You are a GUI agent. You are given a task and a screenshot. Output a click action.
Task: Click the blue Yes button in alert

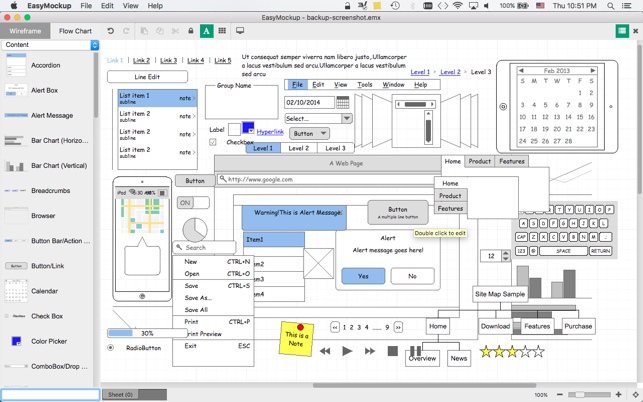[x=363, y=276]
